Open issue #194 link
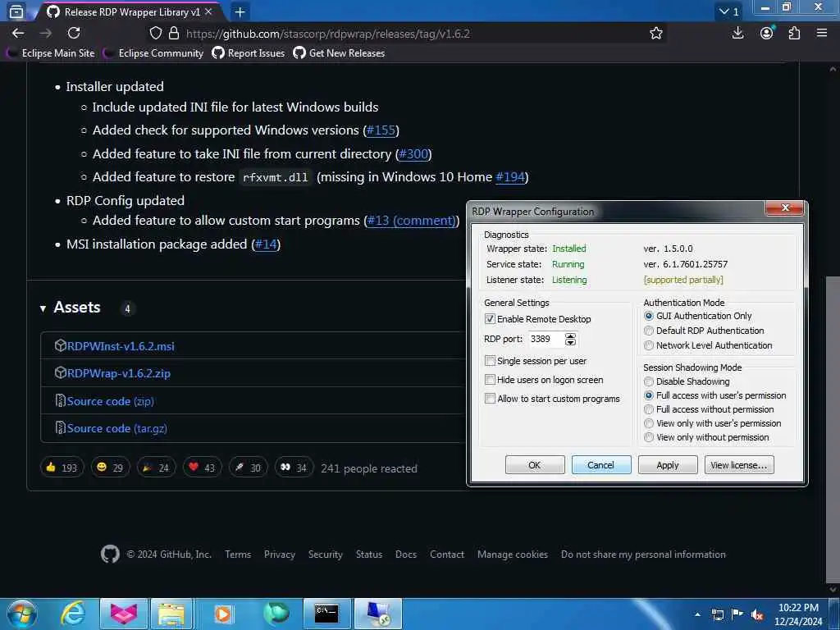 click(x=510, y=177)
